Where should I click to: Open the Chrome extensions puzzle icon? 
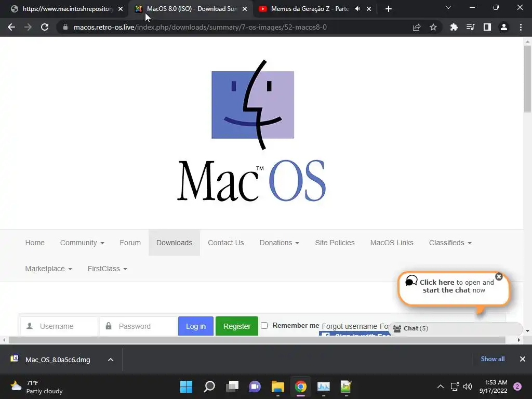(454, 27)
